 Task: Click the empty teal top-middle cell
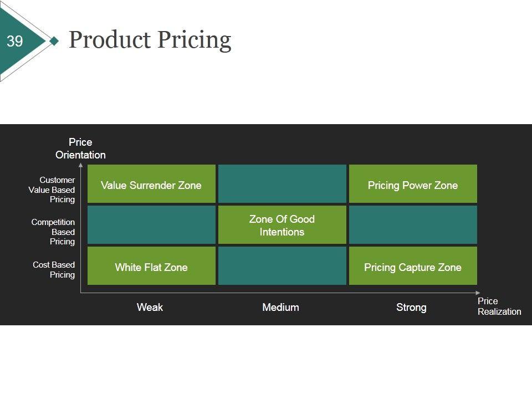282,184
